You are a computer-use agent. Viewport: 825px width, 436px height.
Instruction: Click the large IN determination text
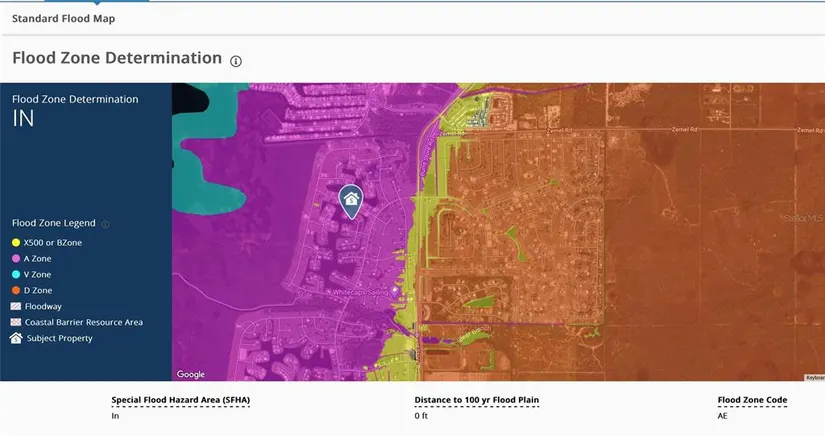(x=23, y=119)
